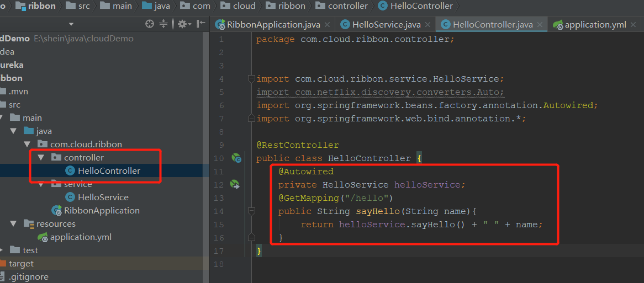Click the resources folder icon in tree
644x283 pixels.
(x=29, y=224)
